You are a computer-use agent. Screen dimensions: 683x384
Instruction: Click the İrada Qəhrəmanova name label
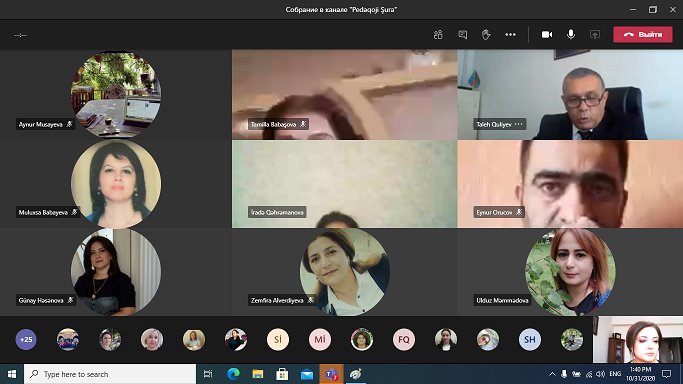[x=277, y=212]
